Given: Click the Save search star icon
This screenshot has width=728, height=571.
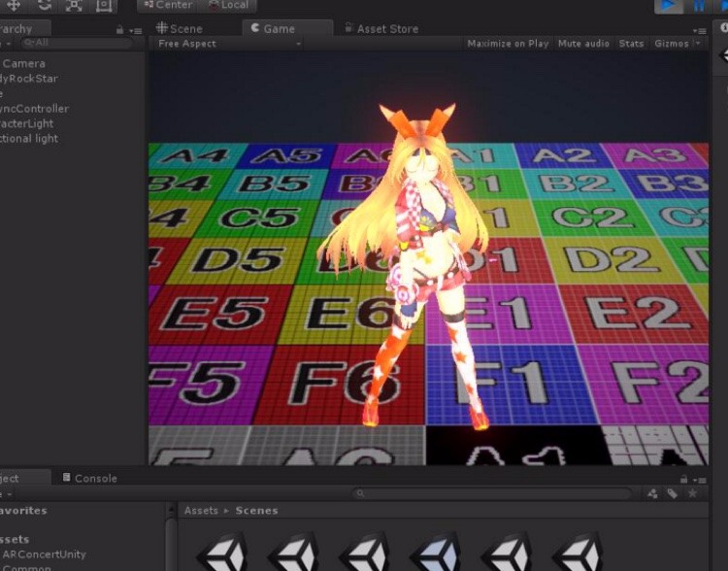Looking at the screenshot, I should point(692,493).
